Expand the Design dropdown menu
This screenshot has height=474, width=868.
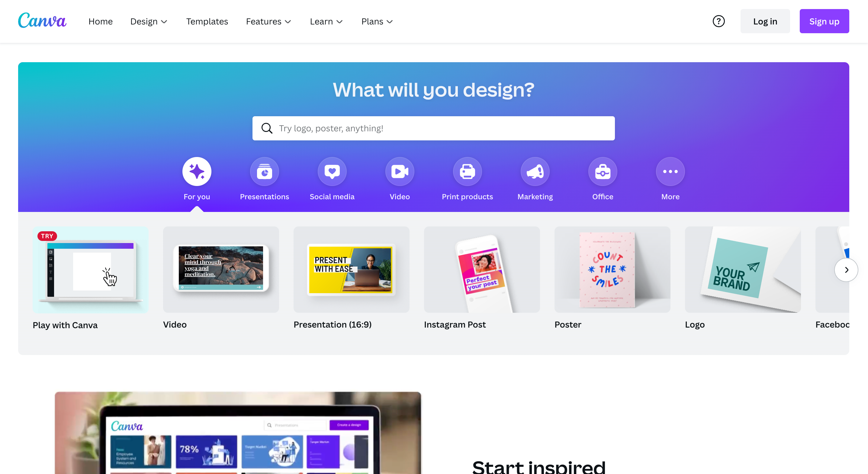(149, 21)
